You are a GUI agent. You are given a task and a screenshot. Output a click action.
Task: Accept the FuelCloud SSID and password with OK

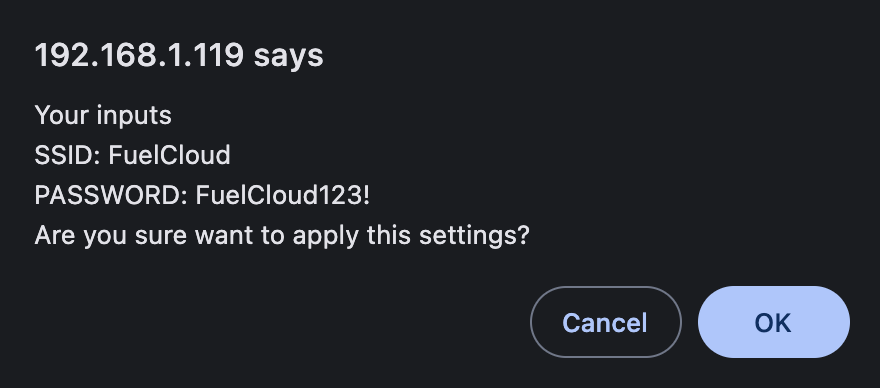pos(773,322)
